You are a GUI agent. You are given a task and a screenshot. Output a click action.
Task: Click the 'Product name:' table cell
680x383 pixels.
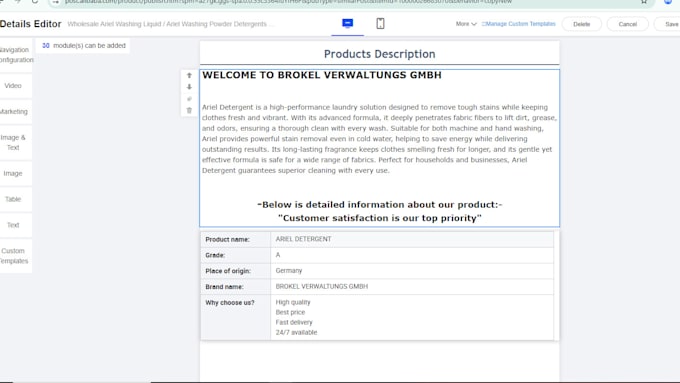click(235, 239)
